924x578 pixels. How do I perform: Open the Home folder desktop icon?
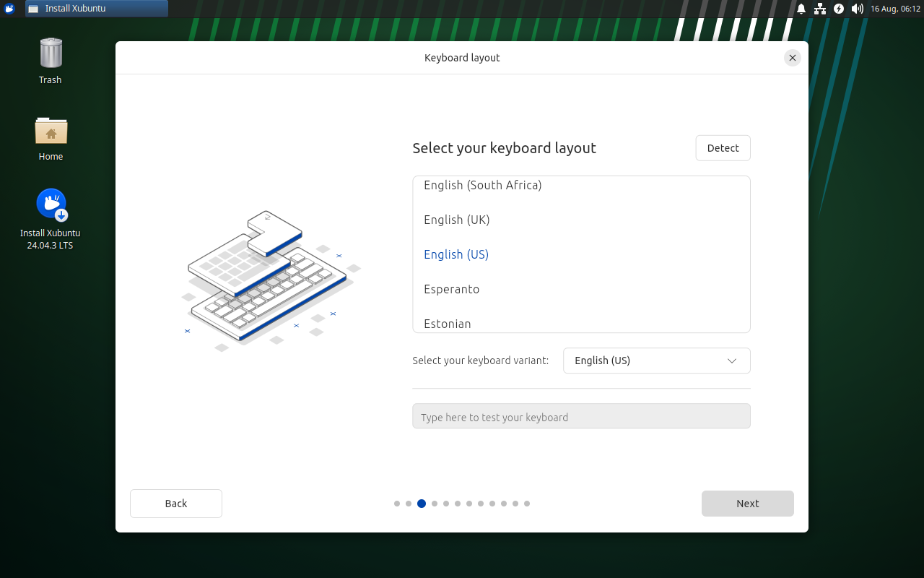pos(51,138)
